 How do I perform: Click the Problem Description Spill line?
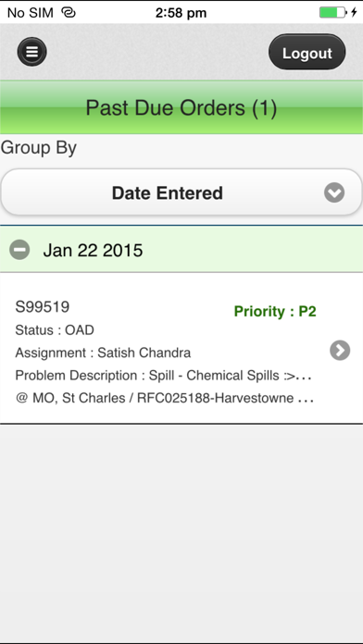tap(163, 376)
